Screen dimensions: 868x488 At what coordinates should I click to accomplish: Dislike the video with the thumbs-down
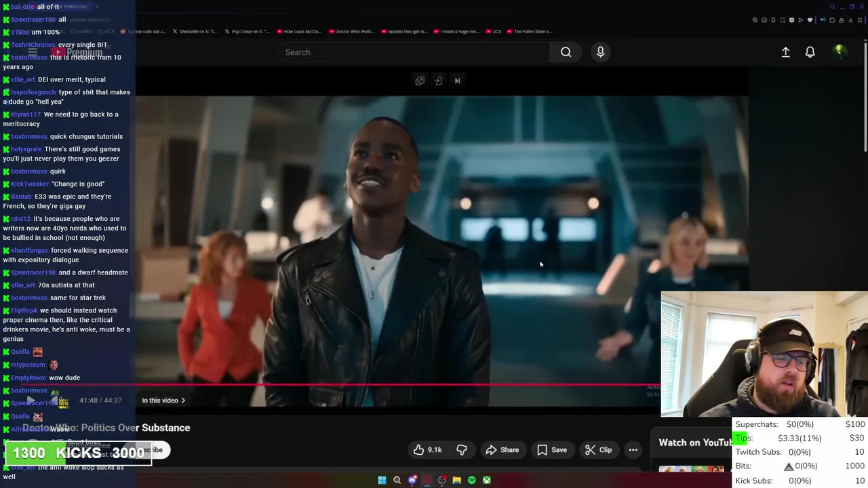(462, 450)
